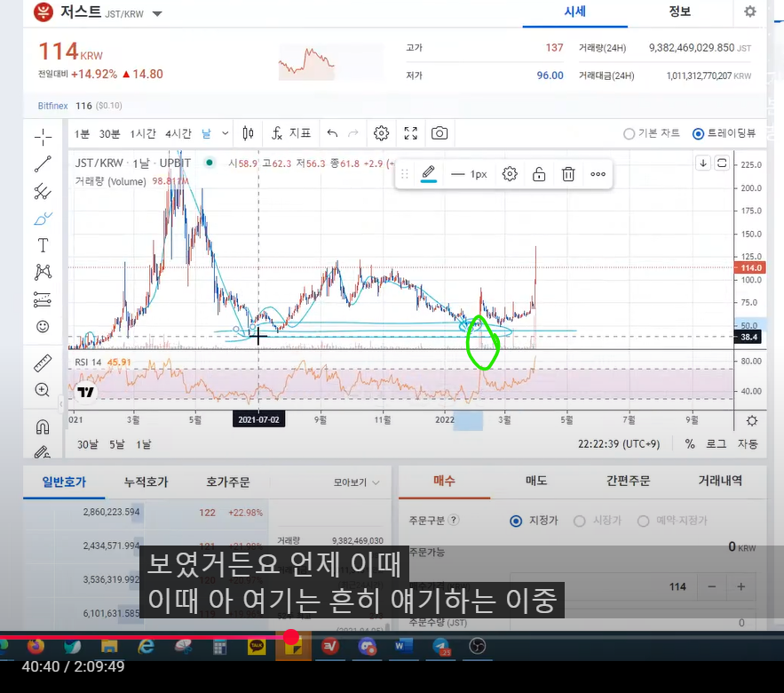The image size is (784, 693).
Task: Select the trend line drawing tool
Action: point(43,164)
